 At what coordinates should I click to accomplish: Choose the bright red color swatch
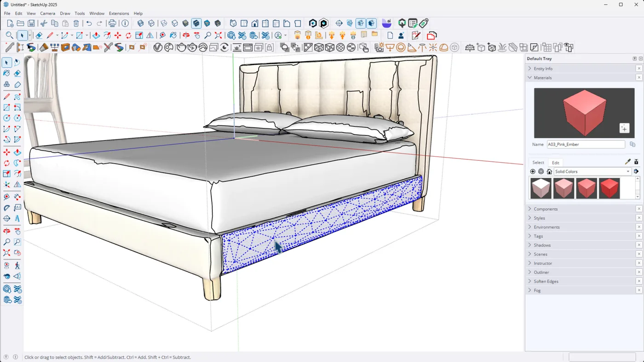click(x=609, y=188)
